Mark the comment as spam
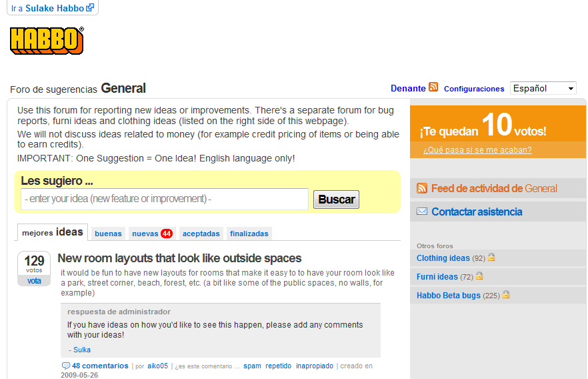 pyautogui.click(x=252, y=366)
